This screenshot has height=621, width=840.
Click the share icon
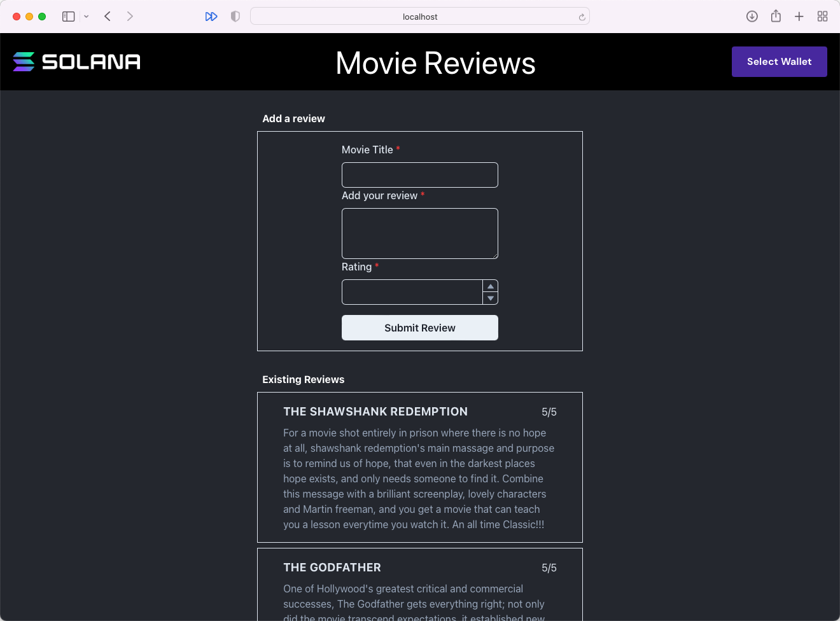[x=775, y=16]
